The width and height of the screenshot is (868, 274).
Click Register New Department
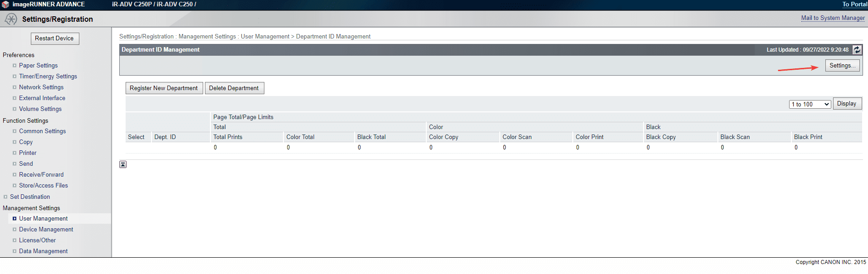164,88
